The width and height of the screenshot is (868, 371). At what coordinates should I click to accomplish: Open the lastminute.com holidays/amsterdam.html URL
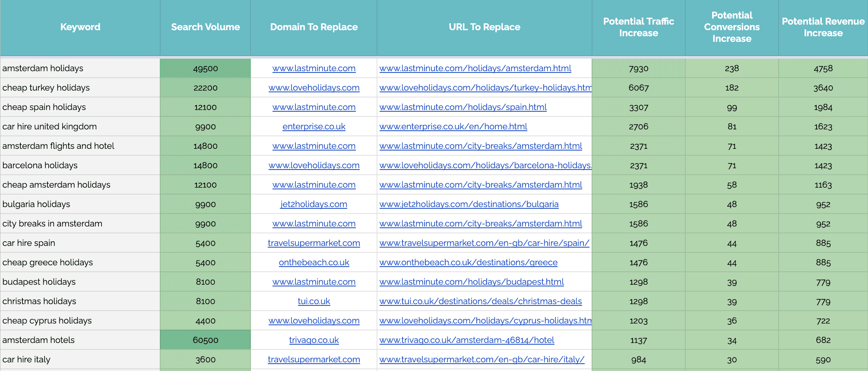click(x=475, y=69)
